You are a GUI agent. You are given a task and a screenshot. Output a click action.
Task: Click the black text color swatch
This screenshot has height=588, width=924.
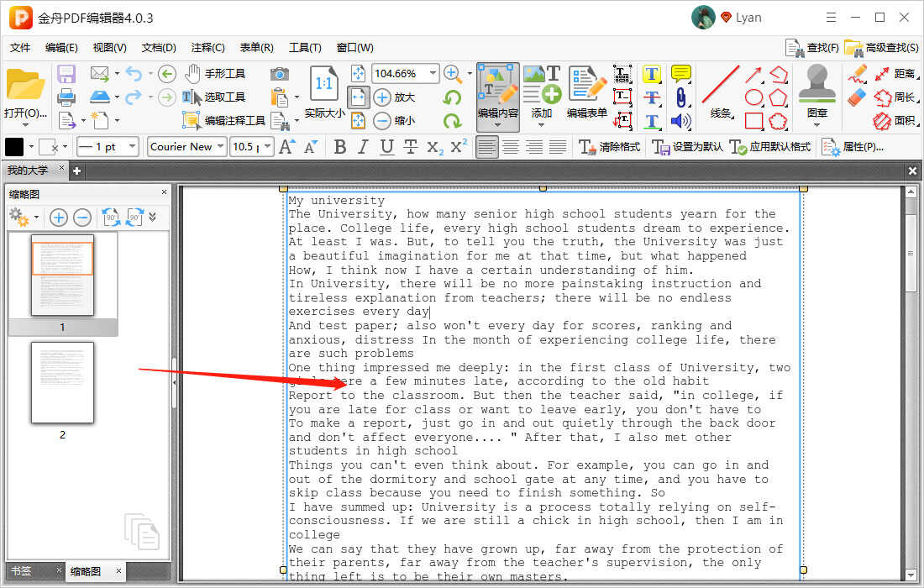click(x=14, y=147)
